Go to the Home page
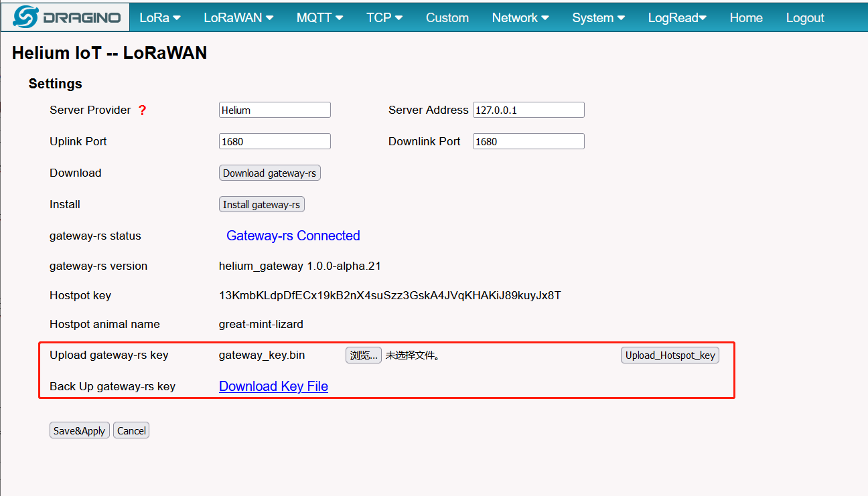Viewport: 868px width, 496px height. pos(746,18)
